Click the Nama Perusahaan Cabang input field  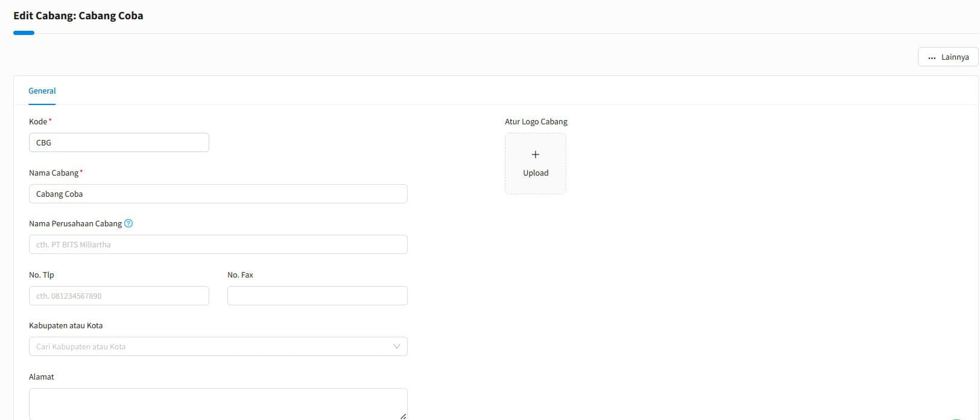[218, 244]
